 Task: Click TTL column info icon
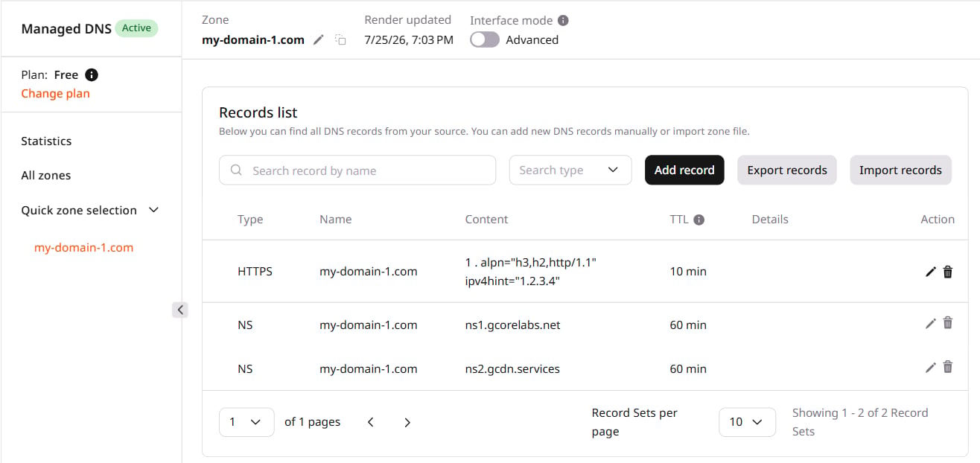pos(699,220)
